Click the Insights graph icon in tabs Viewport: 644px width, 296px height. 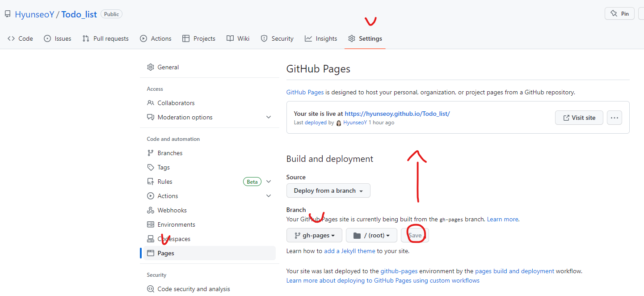click(x=308, y=38)
